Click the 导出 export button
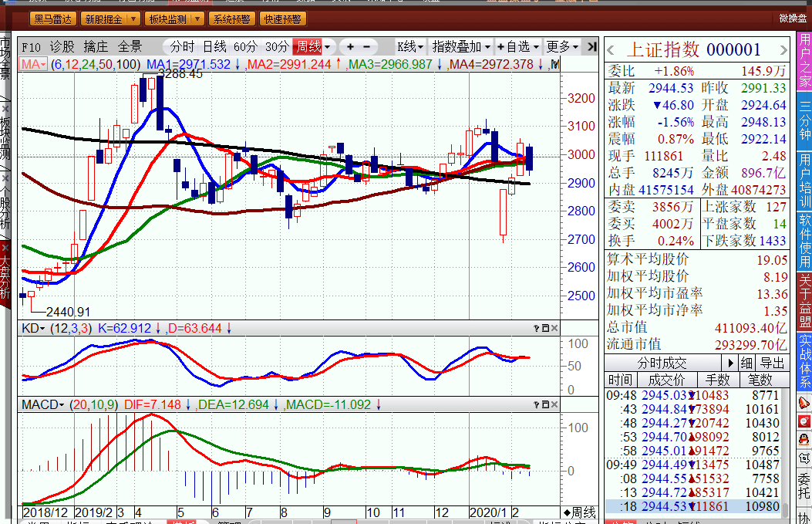This screenshot has width=812, height=524. tap(773, 363)
